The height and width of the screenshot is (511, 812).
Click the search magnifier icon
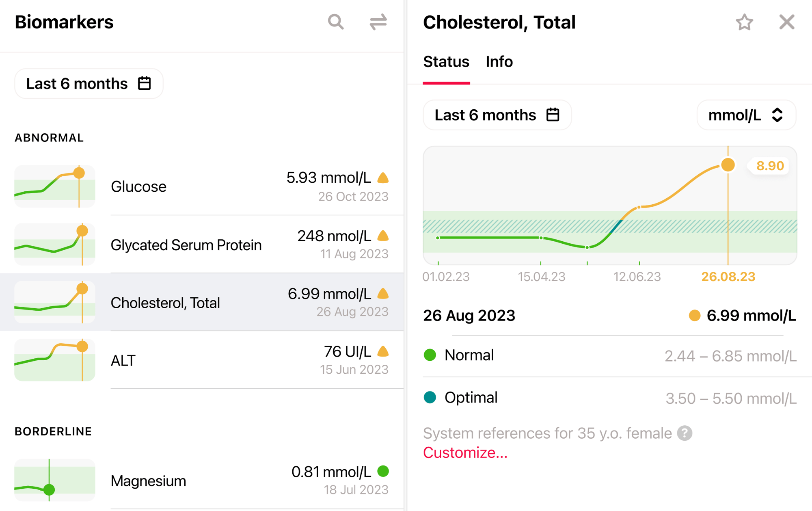tap(336, 22)
